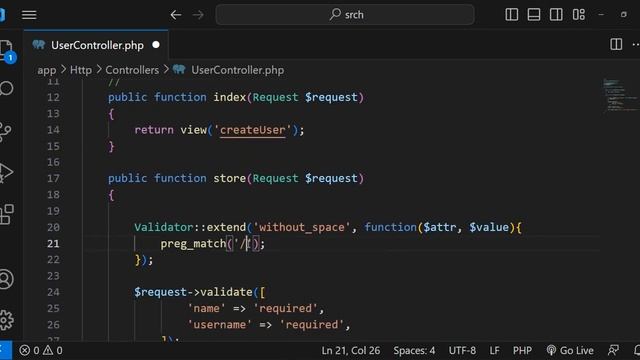The image size is (640, 360).
Task: Click the feedback person icon in status bar
Action: tap(613, 350)
